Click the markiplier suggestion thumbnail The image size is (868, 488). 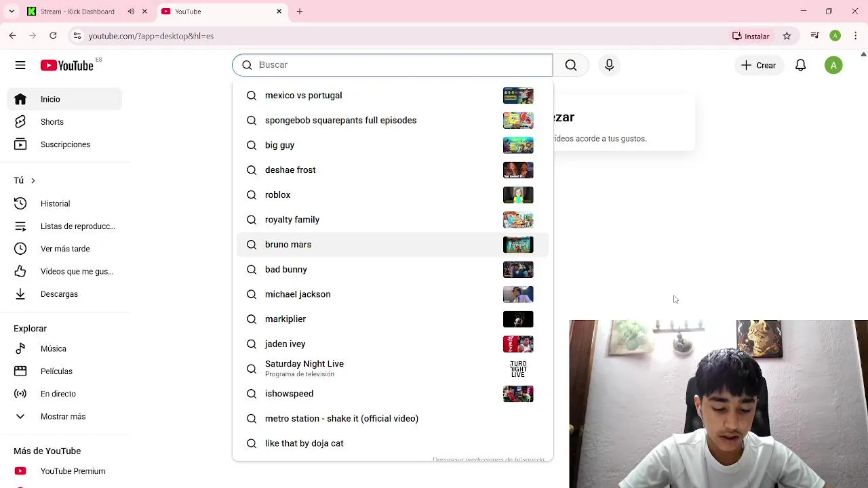click(518, 319)
